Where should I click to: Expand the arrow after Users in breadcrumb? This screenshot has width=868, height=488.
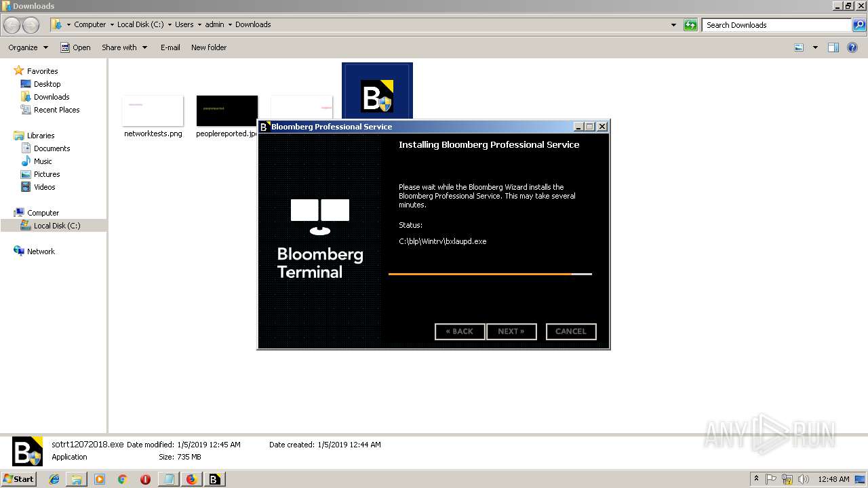[199, 24]
